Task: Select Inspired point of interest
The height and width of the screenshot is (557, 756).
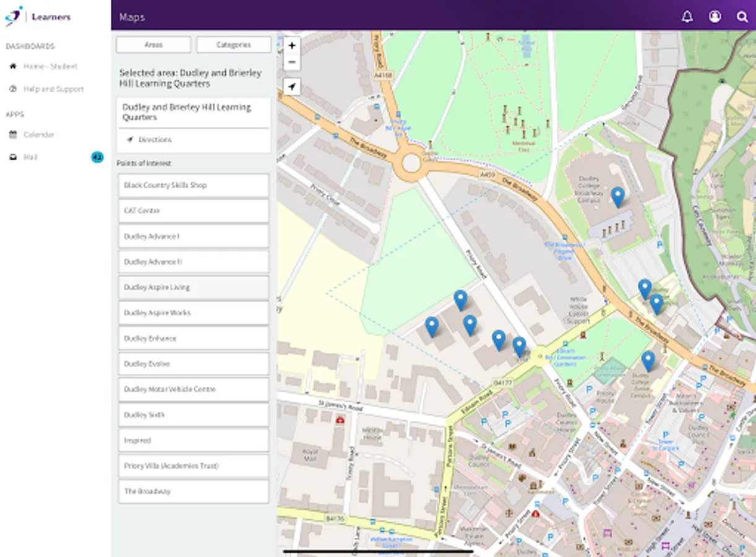Action: [194, 441]
